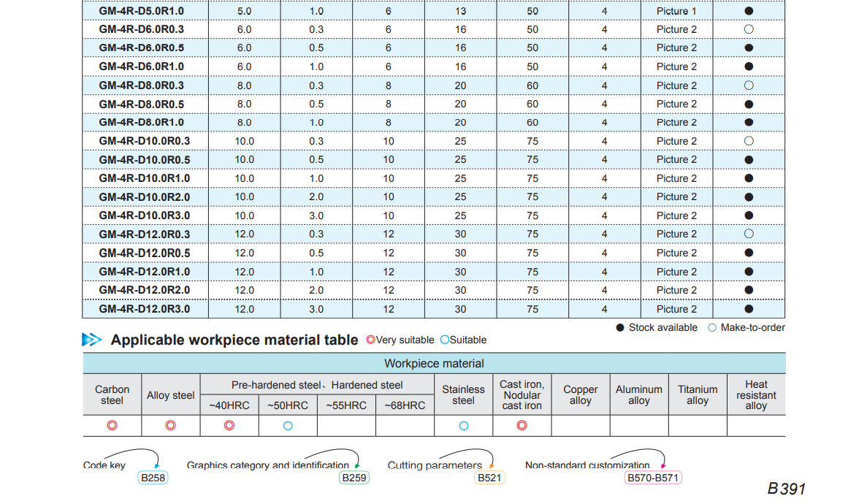The width and height of the screenshot is (867, 504).
Task: Open the B259 graphics category reference
Action: click(x=354, y=478)
